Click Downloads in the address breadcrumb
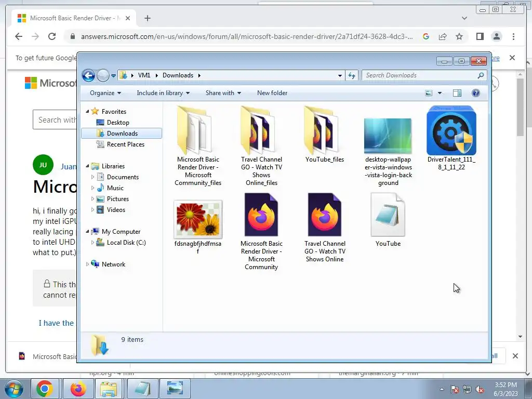The image size is (532, 399). [x=178, y=75]
